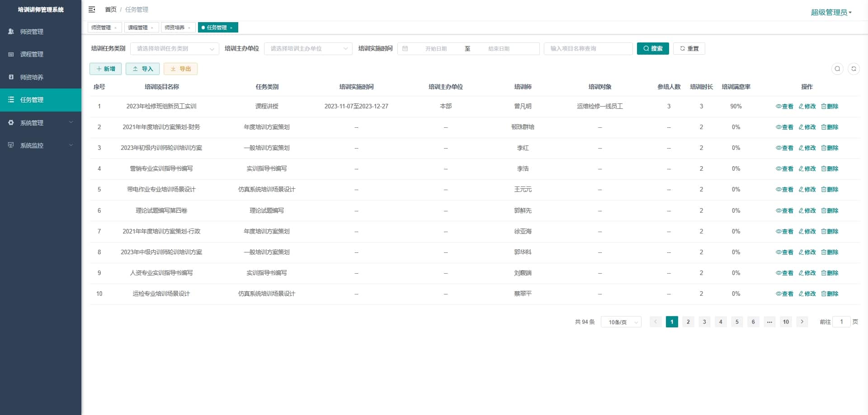This screenshot has height=415, width=868.
Task: Click the 重置 reset button
Action: tap(689, 49)
